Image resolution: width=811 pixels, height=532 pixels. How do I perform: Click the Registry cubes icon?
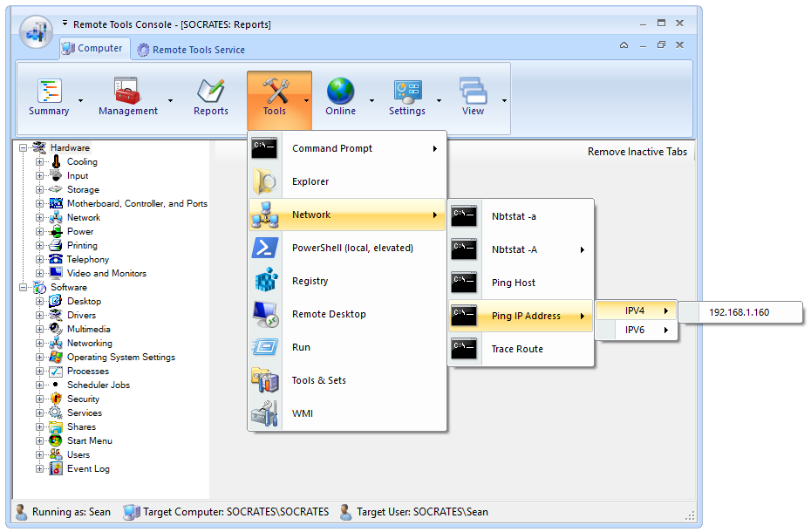click(266, 281)
